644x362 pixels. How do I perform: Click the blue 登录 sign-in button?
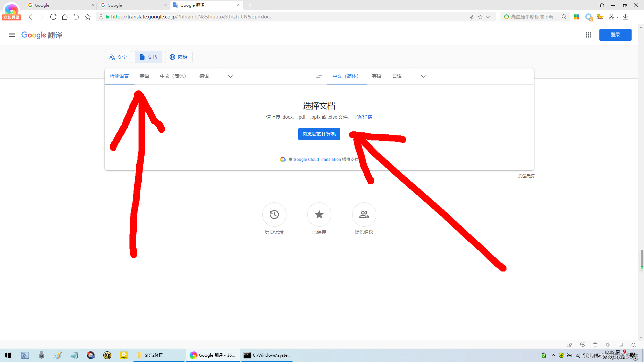pyautogui.click(x=615, y=35)
